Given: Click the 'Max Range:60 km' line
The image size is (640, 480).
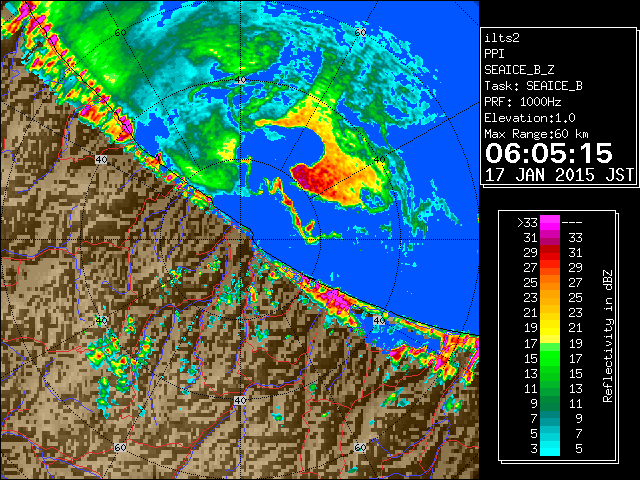Looking at the screenshot, I should point(536,134).
